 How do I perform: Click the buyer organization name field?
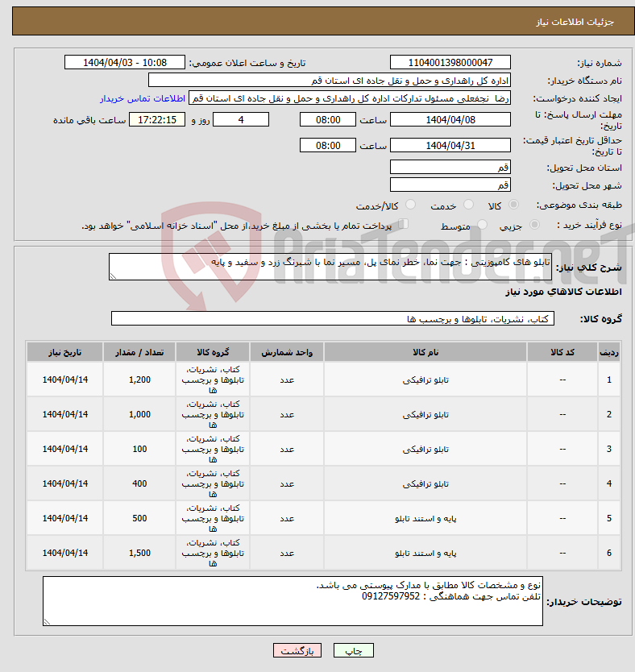(330, 81)
